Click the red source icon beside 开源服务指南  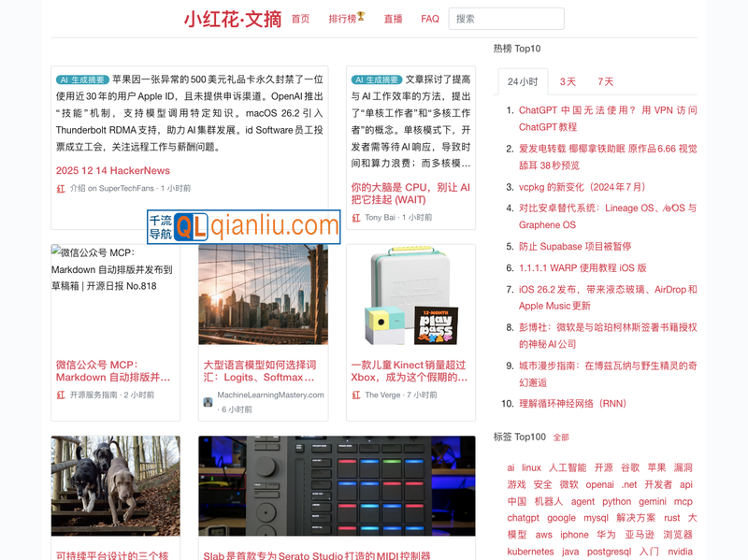tap(61, 395)
